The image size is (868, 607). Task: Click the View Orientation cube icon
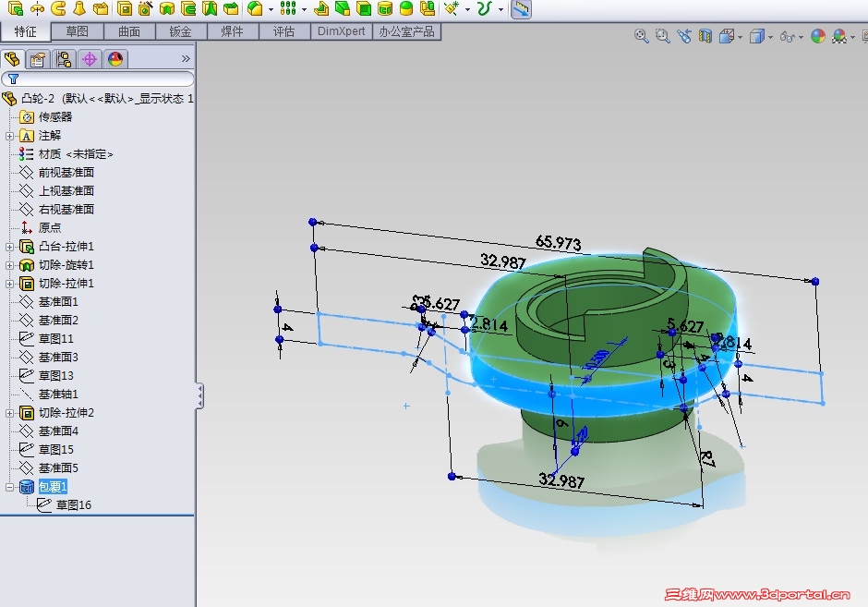727,37
